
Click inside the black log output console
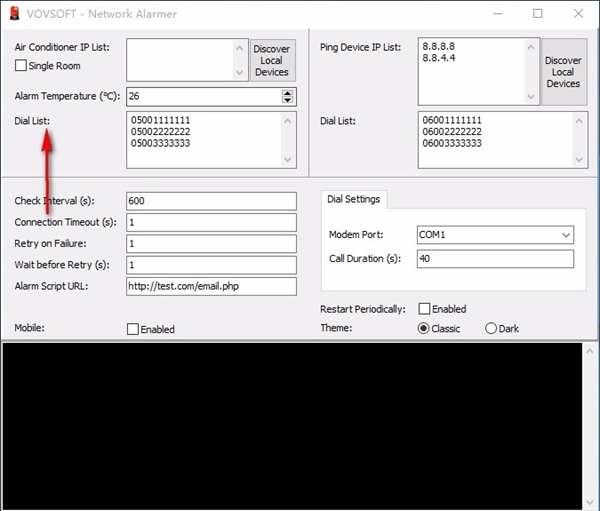292,426
